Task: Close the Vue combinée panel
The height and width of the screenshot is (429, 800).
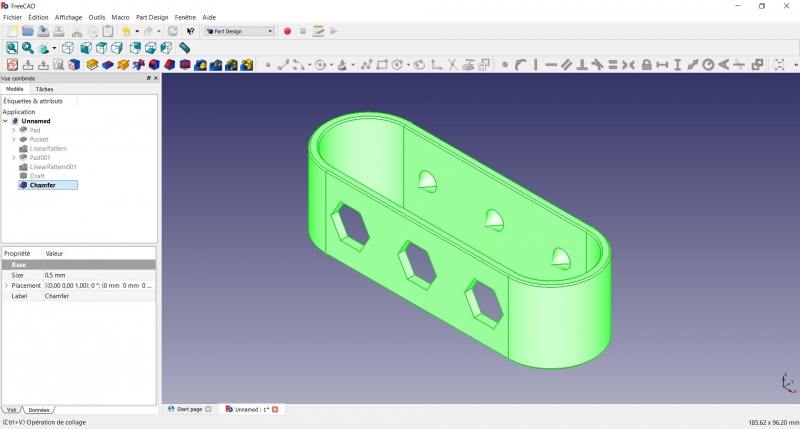Action: click(x=156, y=78)
